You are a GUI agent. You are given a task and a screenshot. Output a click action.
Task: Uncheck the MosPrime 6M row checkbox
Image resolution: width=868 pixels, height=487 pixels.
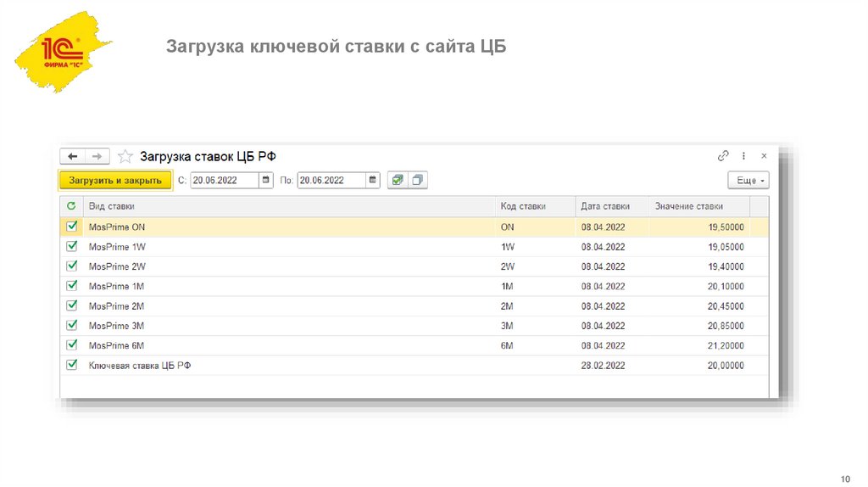[x=71, y=344]
